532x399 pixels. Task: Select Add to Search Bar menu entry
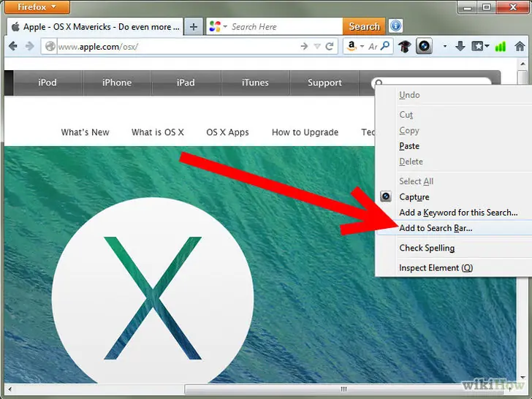(454, 228)
